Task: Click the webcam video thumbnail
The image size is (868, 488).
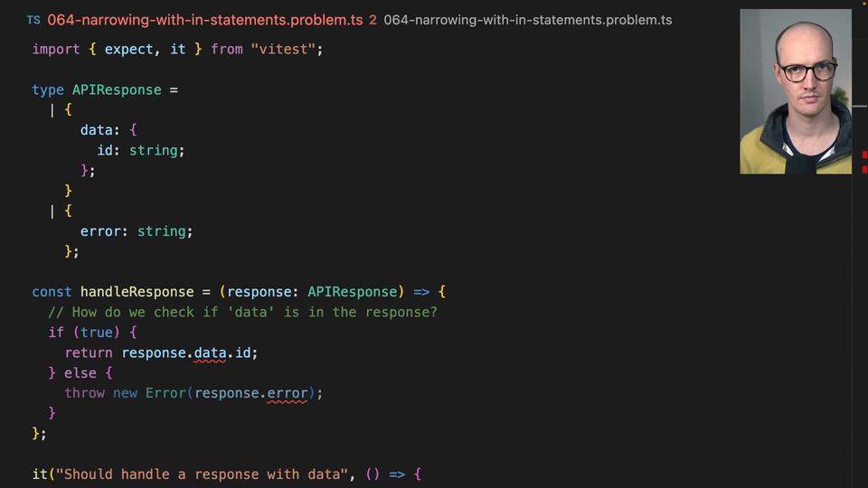Action: coord(795,91)
